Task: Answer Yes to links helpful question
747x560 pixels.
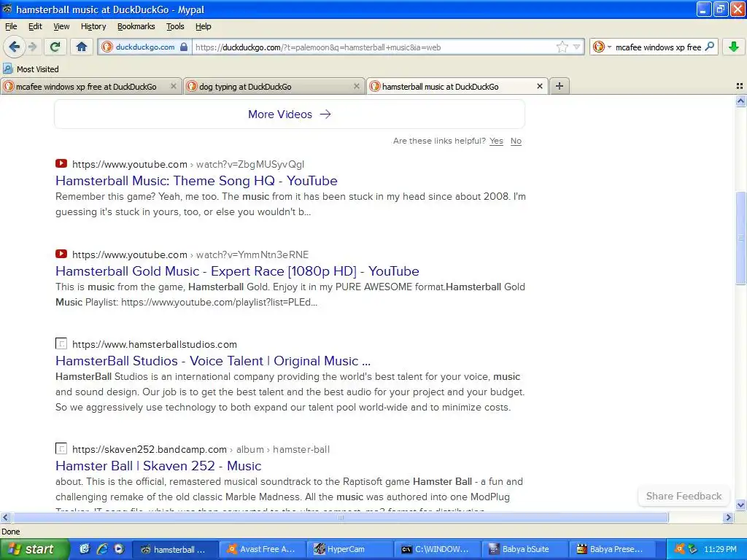Action: pyautogui.click(x=496, y=141)
